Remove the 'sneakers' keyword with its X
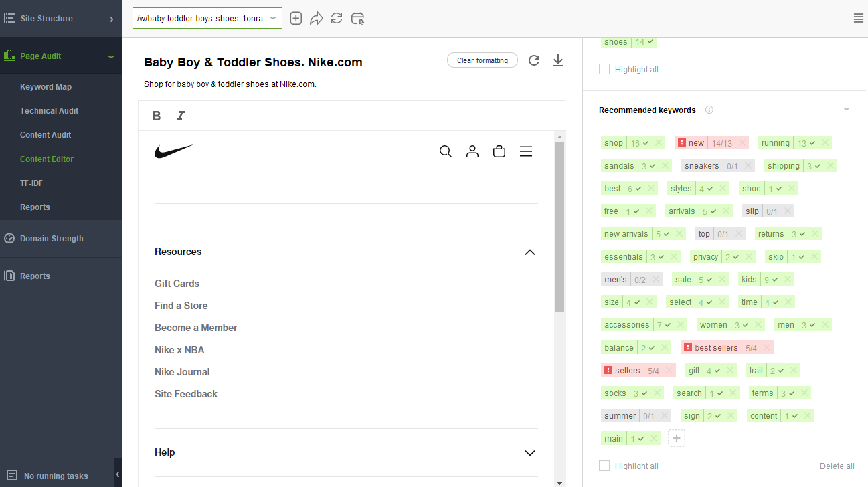Screen dimensions: 868x487 (748, 165)
